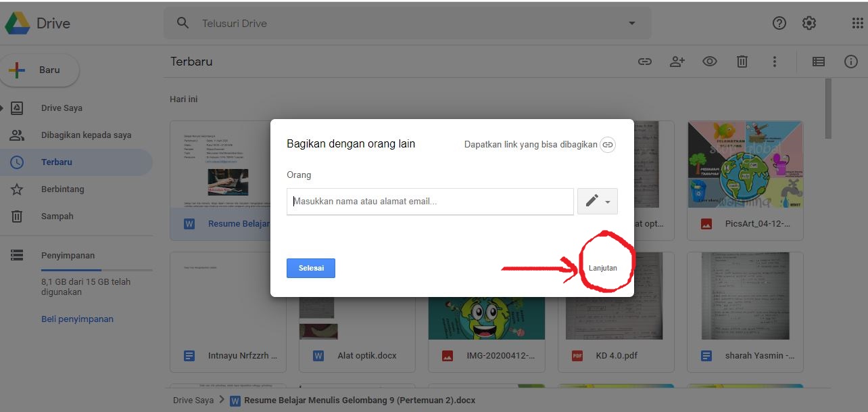The width and height of the screenshot is (868, 412).
Task: Open share settings via add-person icon
Action: 677,62
